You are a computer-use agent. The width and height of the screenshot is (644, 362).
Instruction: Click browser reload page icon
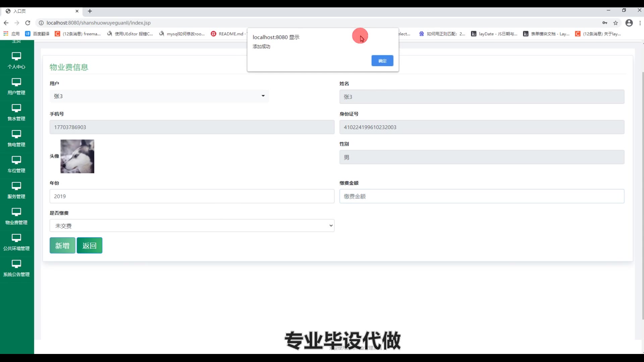(28, 23)
